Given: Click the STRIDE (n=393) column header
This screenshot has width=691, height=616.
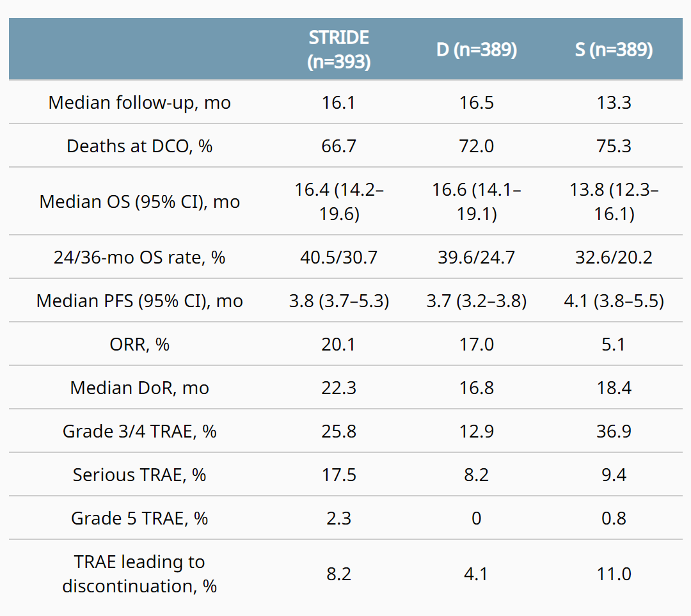Looking at the screenshot, I should tap(338, 49).
